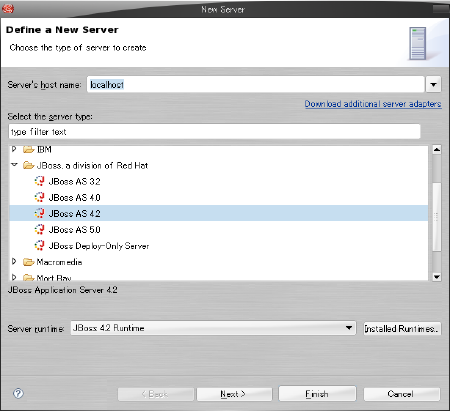
Task: Open help with the question mark icon
Action: [x=18, y=394]
